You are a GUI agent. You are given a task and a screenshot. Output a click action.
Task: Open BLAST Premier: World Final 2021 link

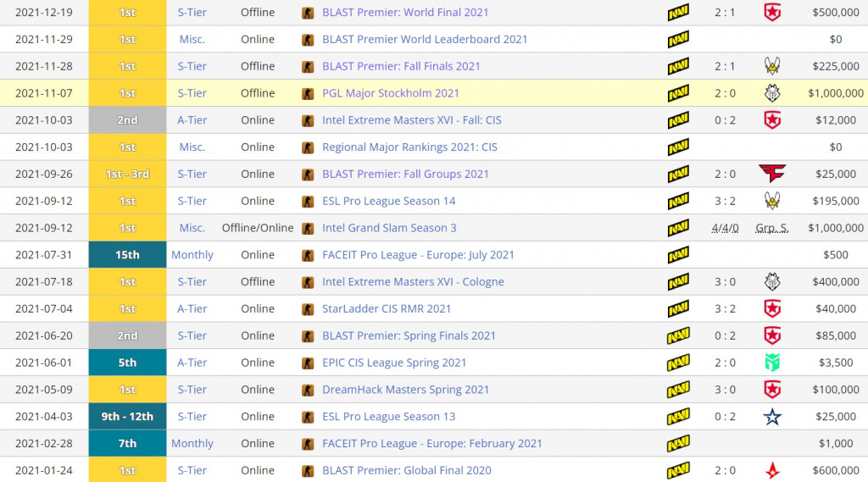[405, 12]
